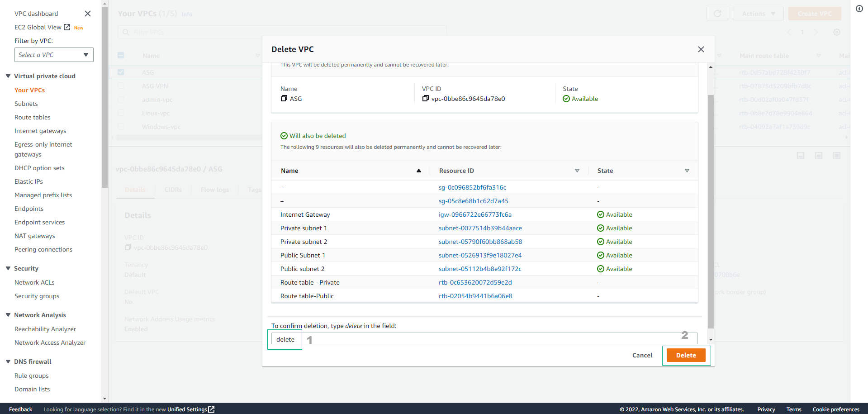This screenshot has width=868, height=414.
Task: Open Network Access Analyzer in the sidebar
Action: click(50, 343)
